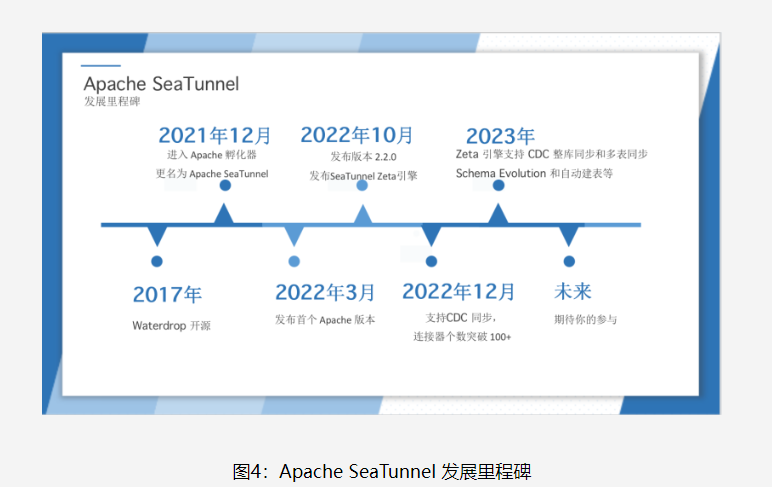Click the "2022年3月" heading
The width and height of the screenshot is (772, 487).
tap(325, 292)
